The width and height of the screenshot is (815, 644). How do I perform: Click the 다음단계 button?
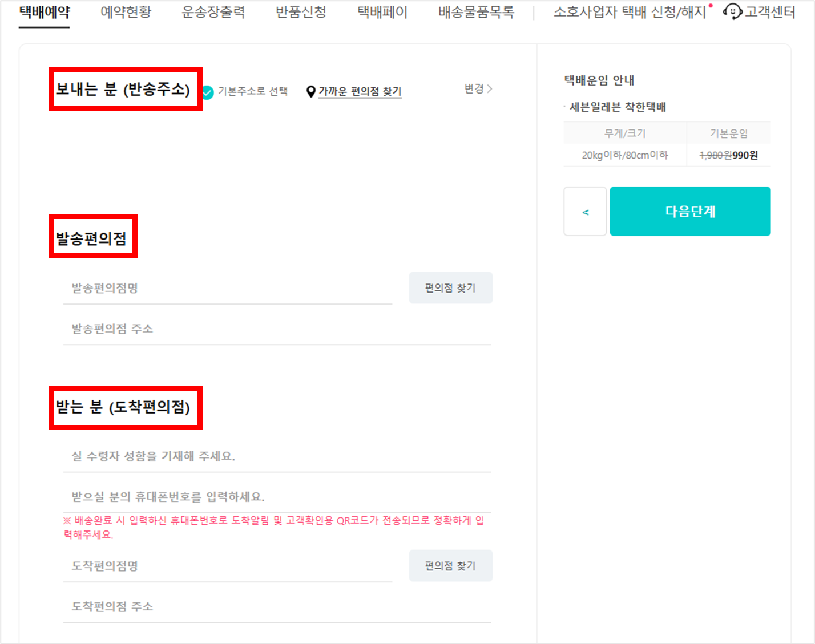click(689, 211)
